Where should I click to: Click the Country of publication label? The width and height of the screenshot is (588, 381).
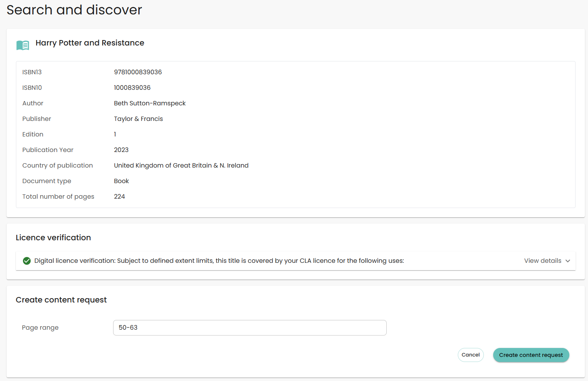click(58, 165)
